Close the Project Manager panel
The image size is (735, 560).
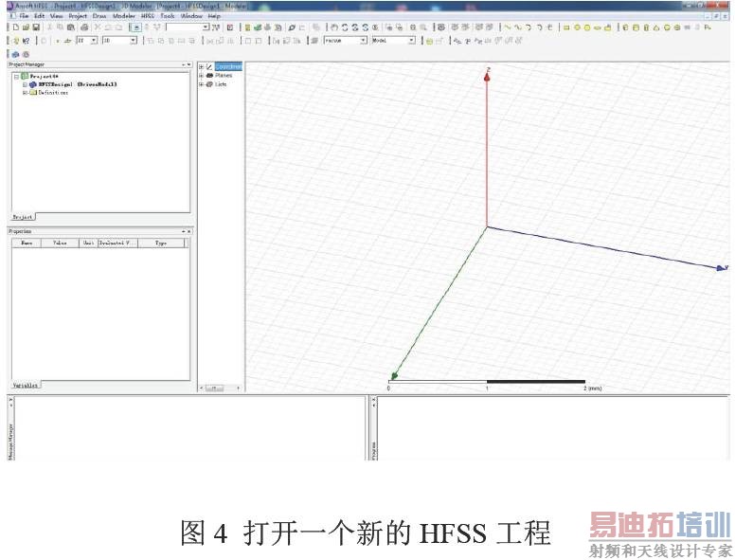[188, 64]
